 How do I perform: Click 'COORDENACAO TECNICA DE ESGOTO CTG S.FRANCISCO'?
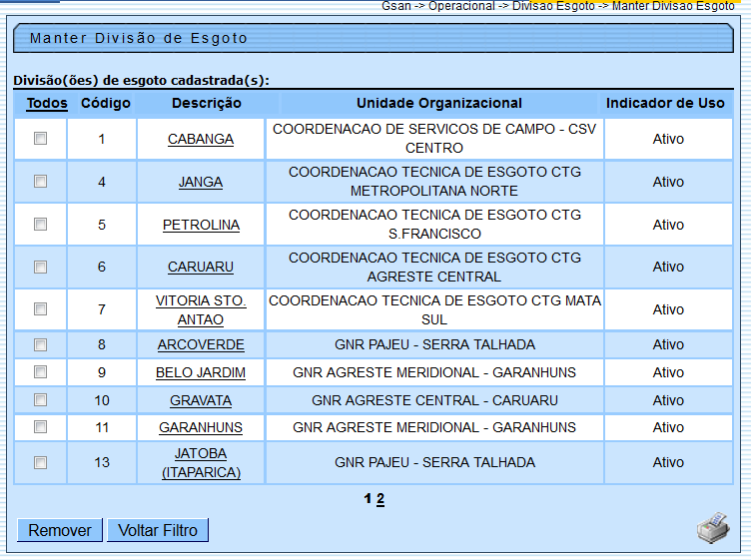click(434, 224)
